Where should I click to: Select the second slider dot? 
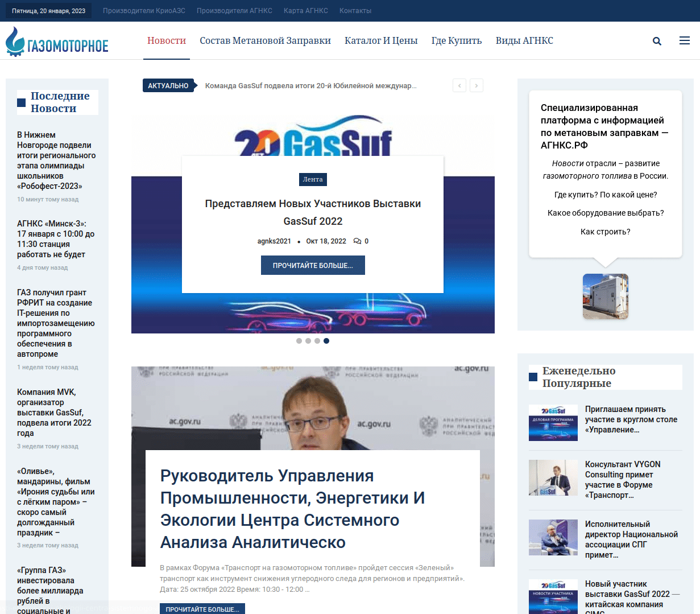click(x=308, y=341)
